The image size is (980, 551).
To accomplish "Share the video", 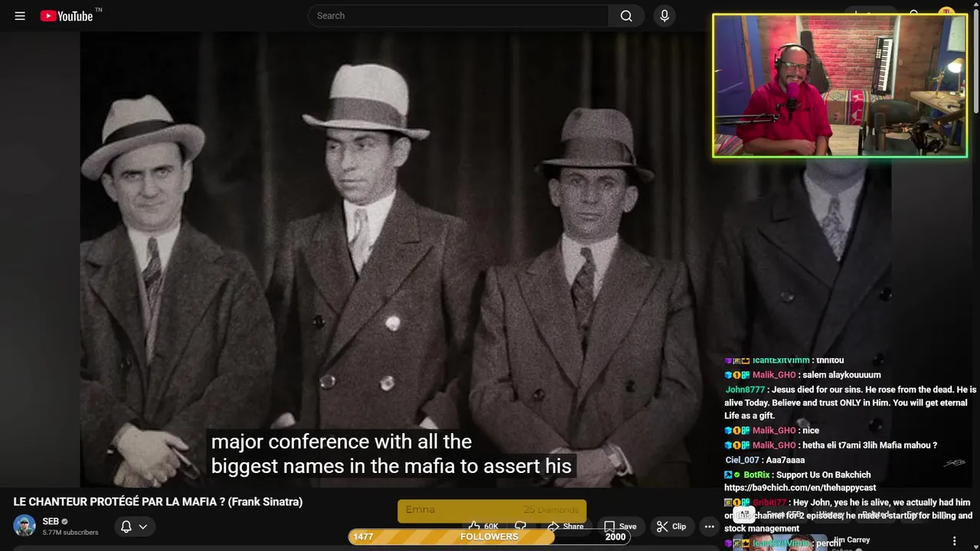I will point(565,527).
